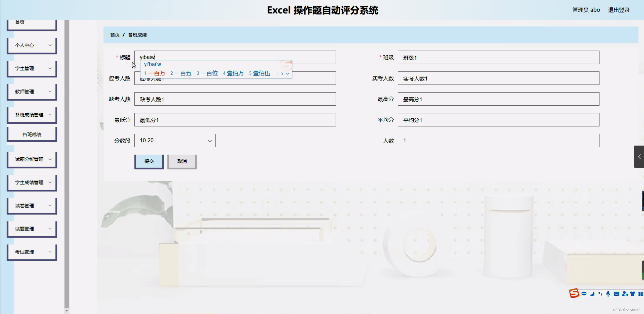
Task: Click the 最高分 input field
Action: 498,99
